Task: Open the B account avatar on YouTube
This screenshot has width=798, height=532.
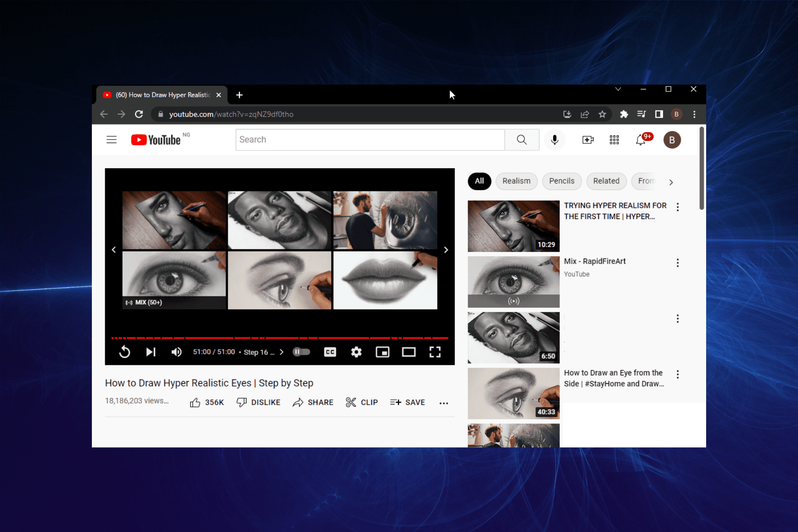Action: [x=672, y=140]
